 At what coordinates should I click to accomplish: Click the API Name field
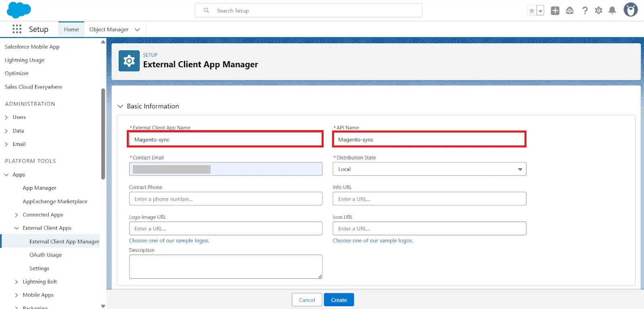429,139
